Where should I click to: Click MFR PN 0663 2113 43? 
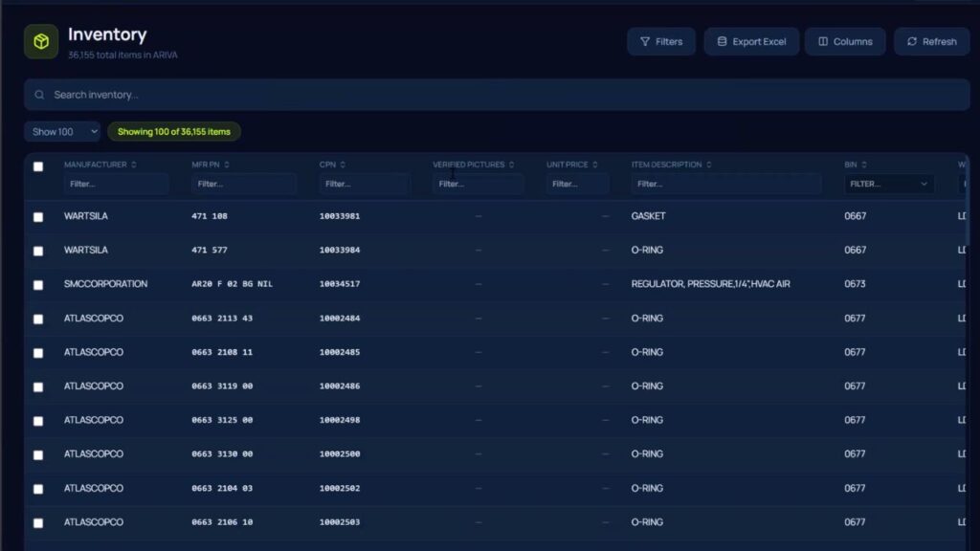click(x=222, y=318)
